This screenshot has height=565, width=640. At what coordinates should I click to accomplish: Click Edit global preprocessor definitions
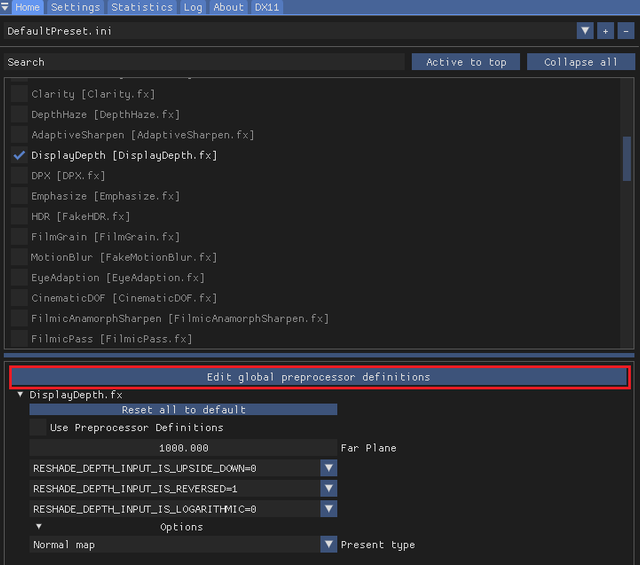319,377
